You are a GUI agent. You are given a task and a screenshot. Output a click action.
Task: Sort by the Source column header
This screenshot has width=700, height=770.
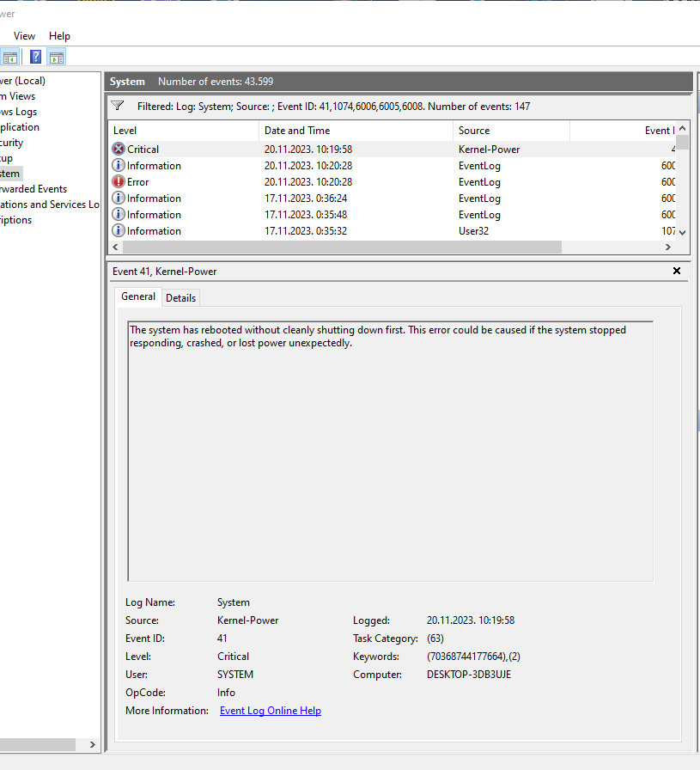[x=511, y=131]
